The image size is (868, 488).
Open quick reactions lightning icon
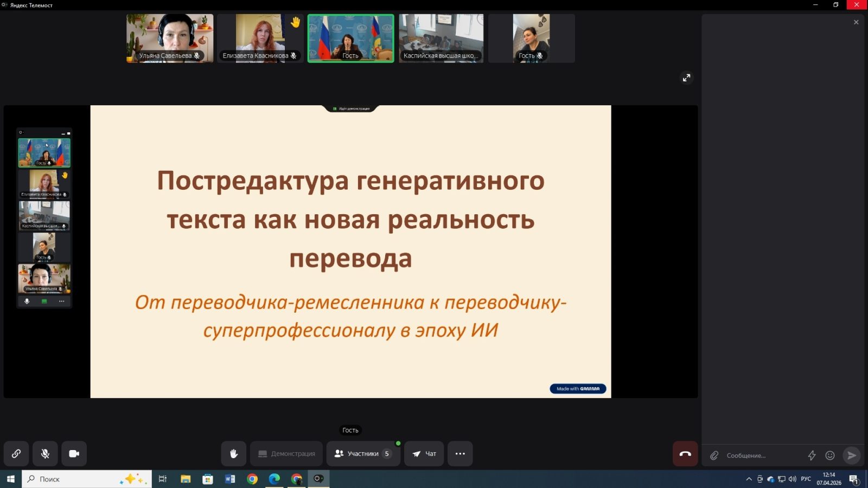pyautogui.click(x=812, y=455)
